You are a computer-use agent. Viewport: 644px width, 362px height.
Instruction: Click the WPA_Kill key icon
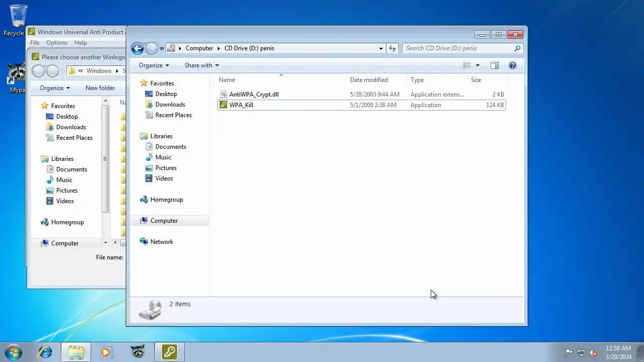coord(224,105)
